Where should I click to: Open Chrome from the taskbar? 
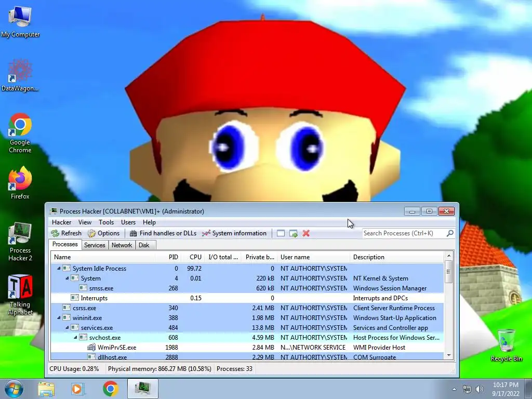(111, 389)
